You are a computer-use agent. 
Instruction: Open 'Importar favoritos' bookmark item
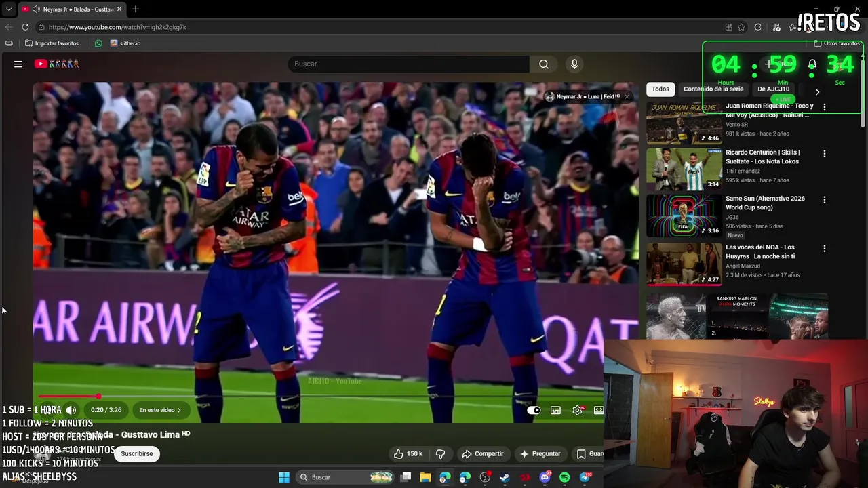[x=52, y=43]
